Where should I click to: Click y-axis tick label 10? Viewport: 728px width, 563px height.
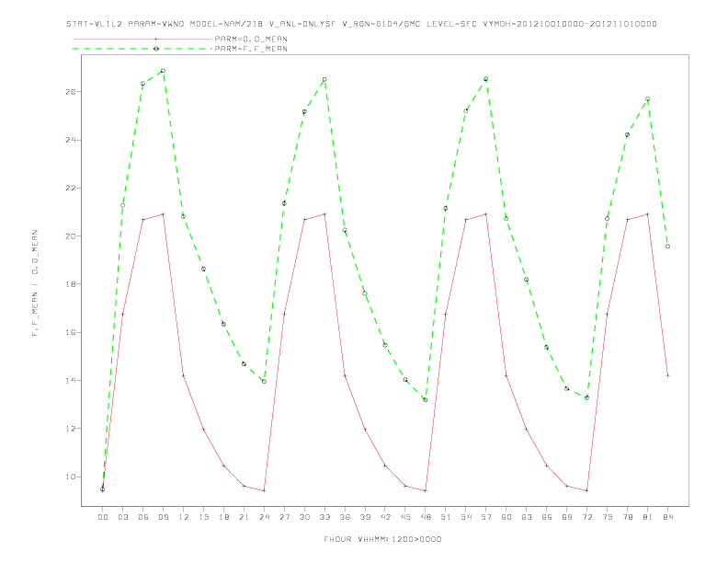pos(70,477)
